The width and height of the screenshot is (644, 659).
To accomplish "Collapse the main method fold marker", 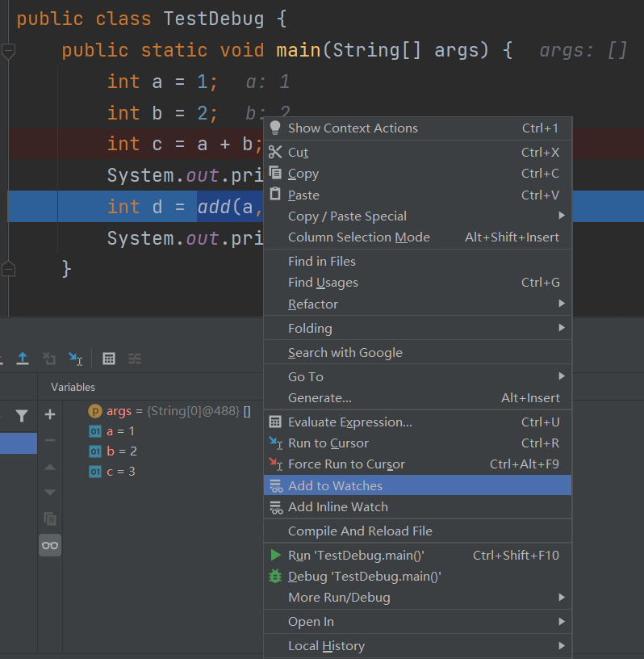I will tap(8, 52).
